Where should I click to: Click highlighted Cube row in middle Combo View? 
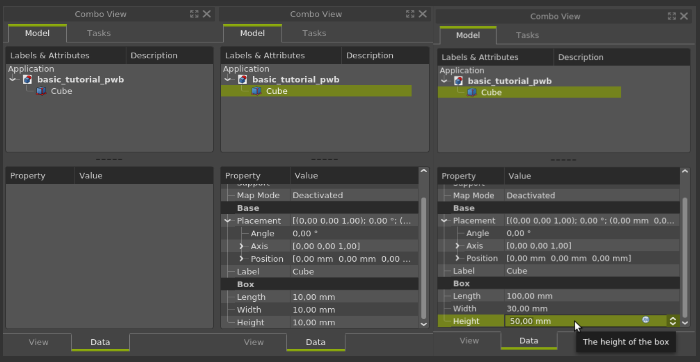[x=316, y=91]
